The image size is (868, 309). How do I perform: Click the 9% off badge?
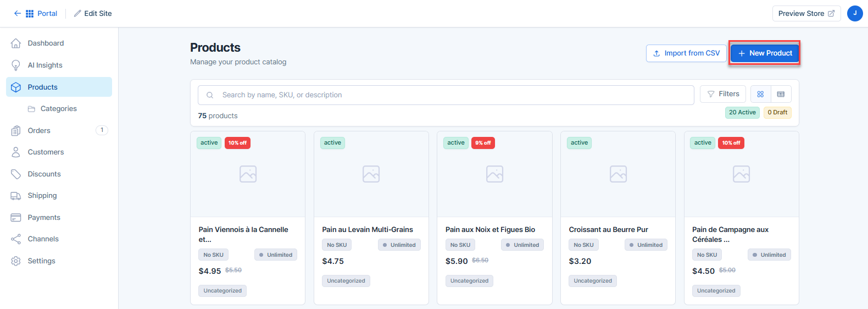pos(483,143)
